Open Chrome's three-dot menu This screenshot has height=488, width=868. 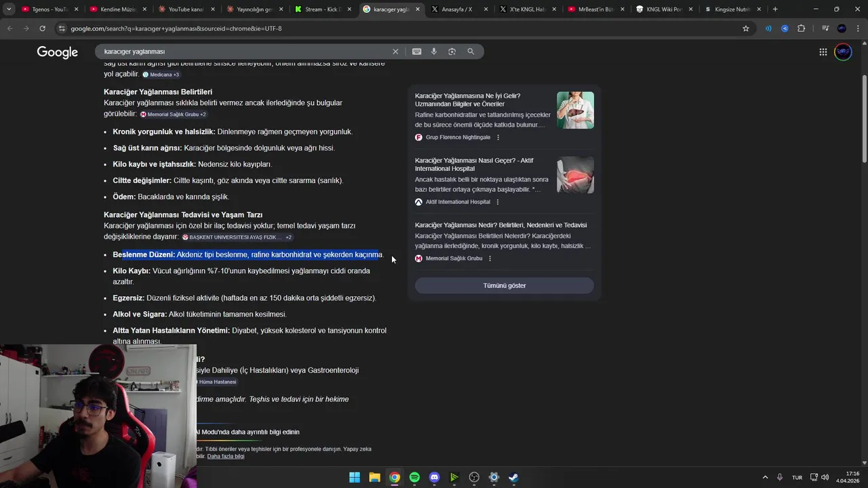(858, 28)
